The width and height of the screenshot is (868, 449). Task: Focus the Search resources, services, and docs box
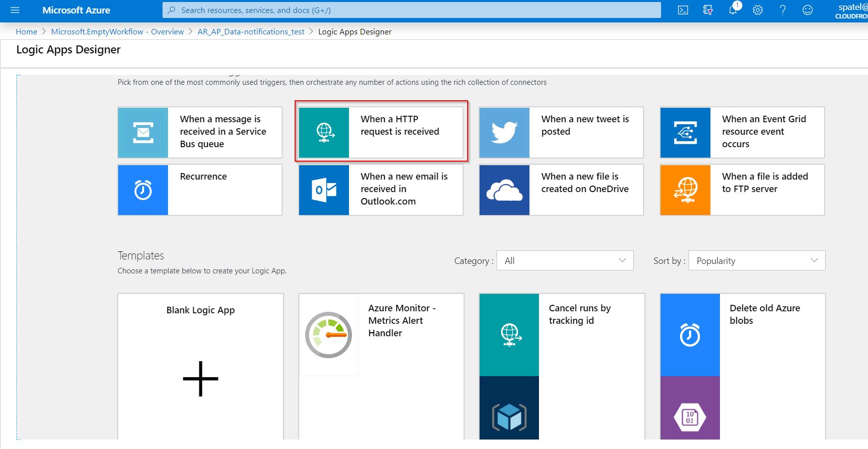pyautogui.click(x=412, y=10)
